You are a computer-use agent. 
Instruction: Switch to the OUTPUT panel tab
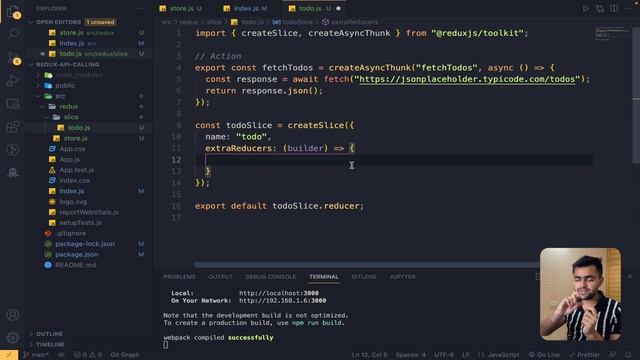pos(220,277)
